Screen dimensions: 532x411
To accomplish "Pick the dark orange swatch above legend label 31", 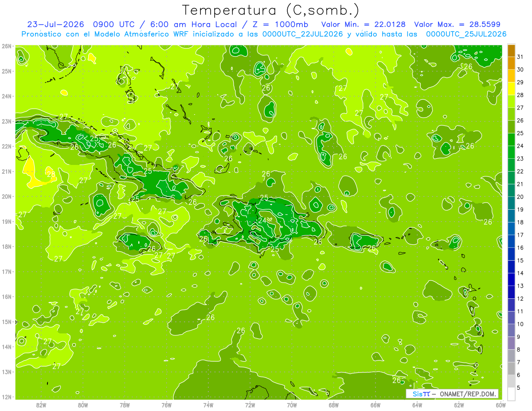I will [511, 51].
